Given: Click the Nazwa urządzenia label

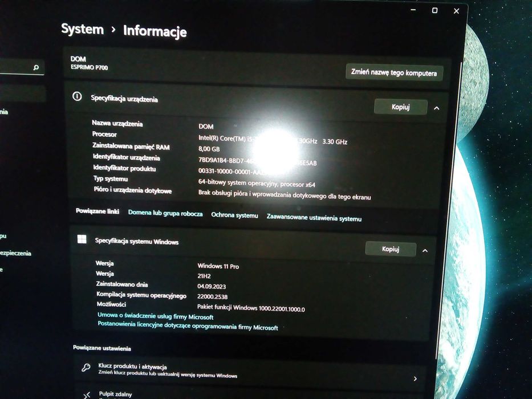Looking at the screenshot, I should pos(117,123).
